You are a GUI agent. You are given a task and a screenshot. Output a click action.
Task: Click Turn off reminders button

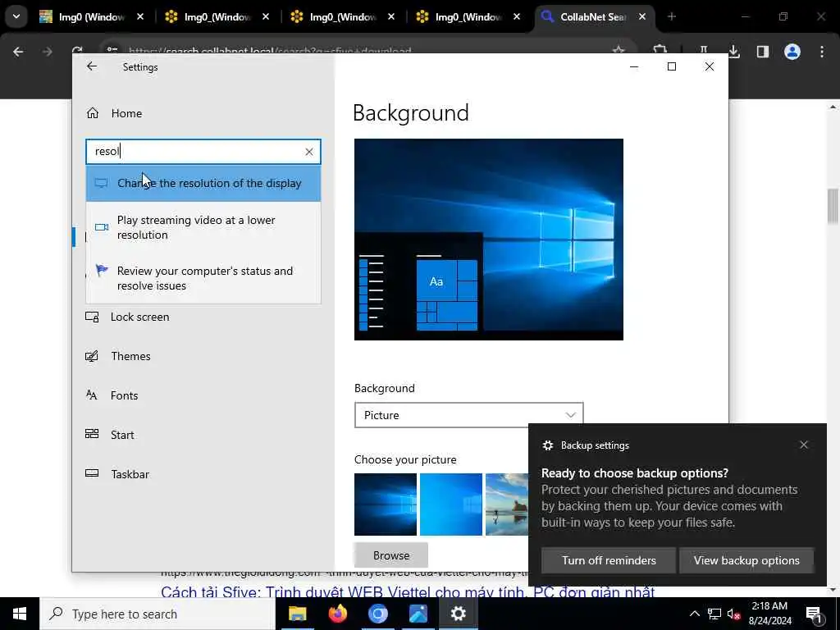[609, 560]
